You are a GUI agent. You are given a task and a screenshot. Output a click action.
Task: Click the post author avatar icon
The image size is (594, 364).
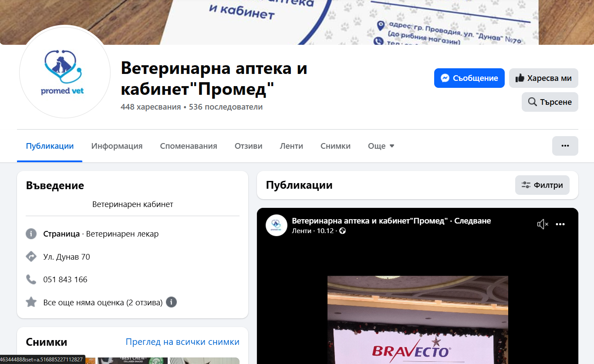click(277, 225)
